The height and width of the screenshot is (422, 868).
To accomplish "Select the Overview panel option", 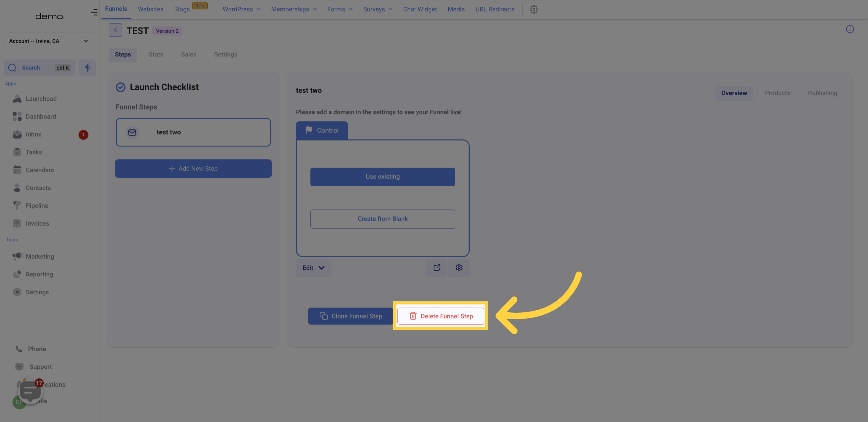I will tap(734, 93).
